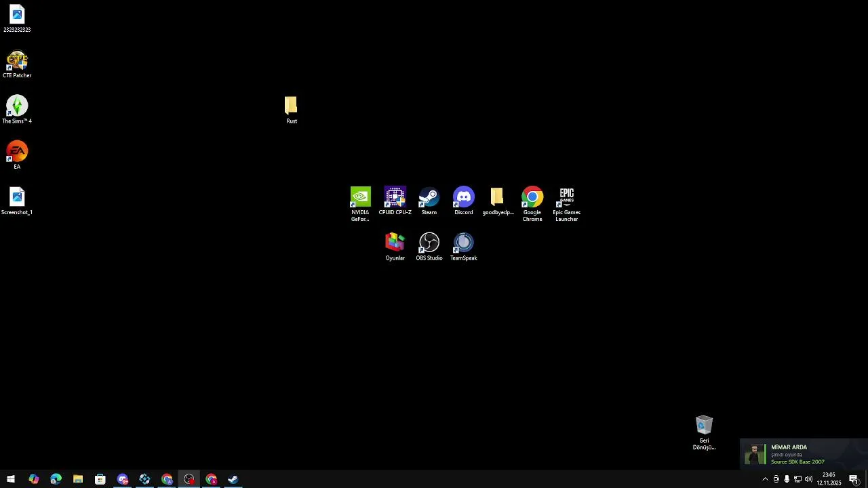
Task: Open network settings from tray icon
Action: point(797,479)
